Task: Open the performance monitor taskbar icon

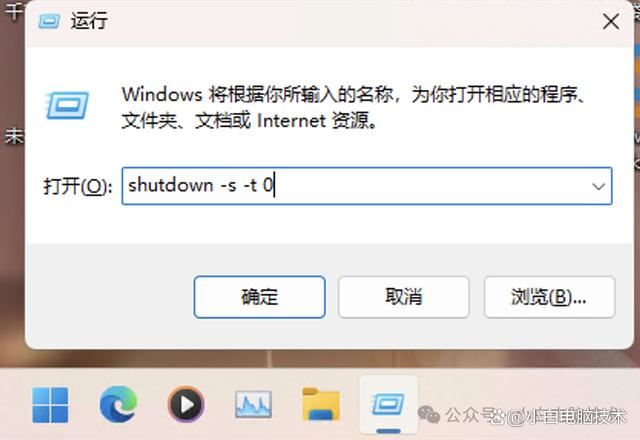Action: pyautogui.click(x=253, y=404)
